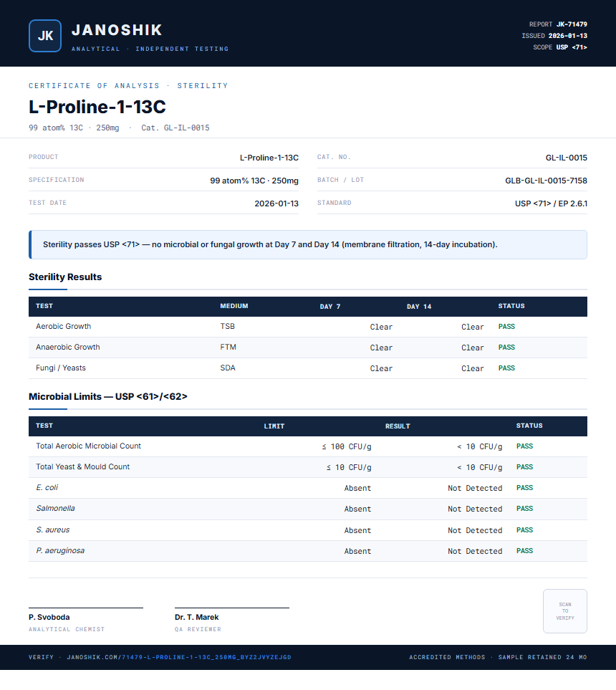Click the ≤ 100 CFU/g limit cell
The height and width of the screenshot is (690, 616).
tap(346, 446)
